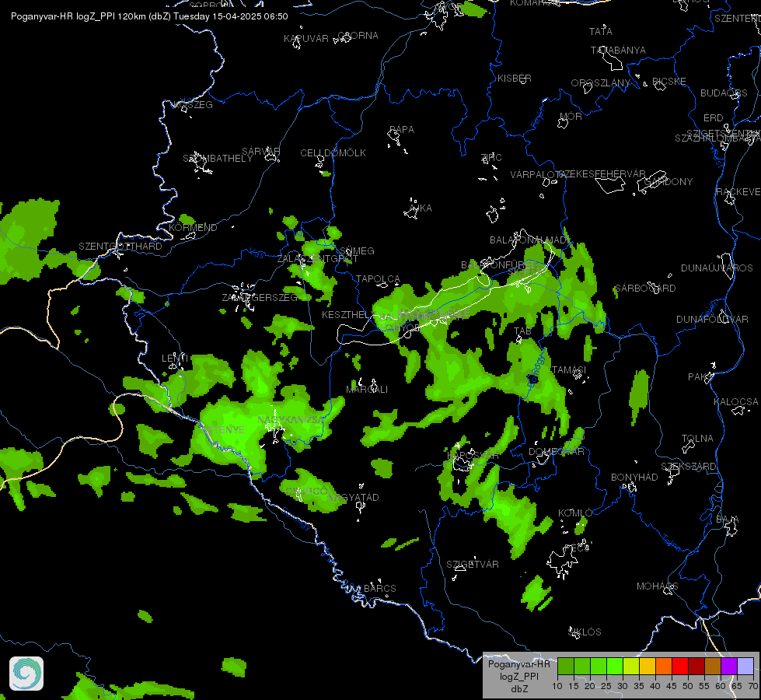Select the PÁPA city label

(401, 130)
